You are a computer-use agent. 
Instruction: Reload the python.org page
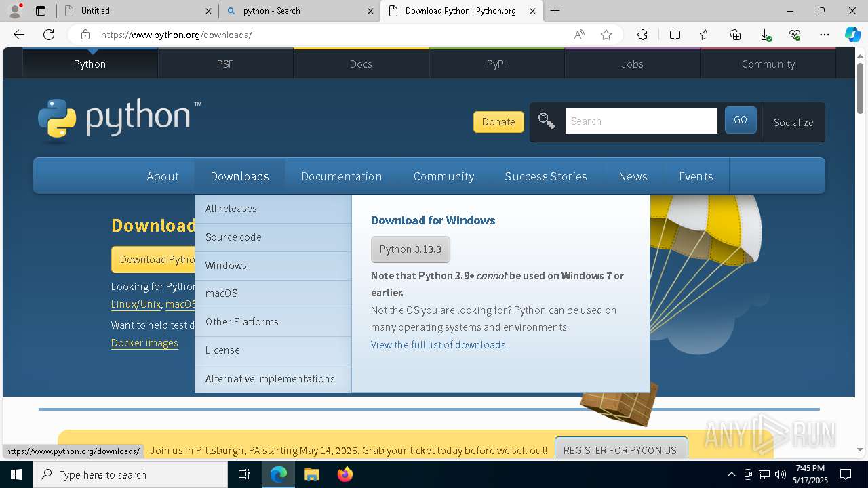49,35
